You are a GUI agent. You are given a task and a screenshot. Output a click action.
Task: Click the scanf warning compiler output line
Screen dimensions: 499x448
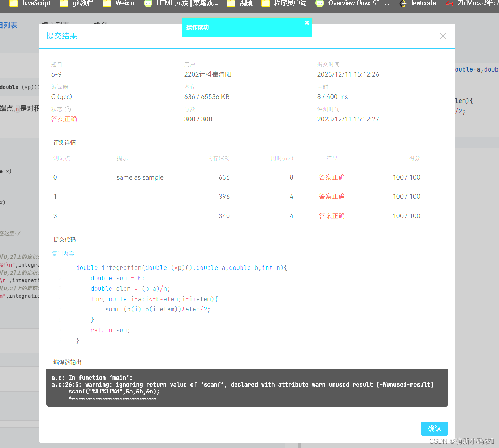point(242,384)
